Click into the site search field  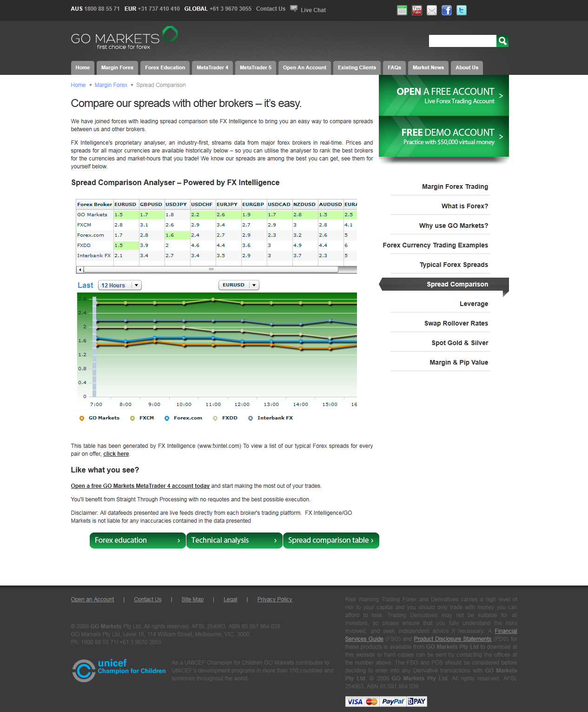click(462, 41)
